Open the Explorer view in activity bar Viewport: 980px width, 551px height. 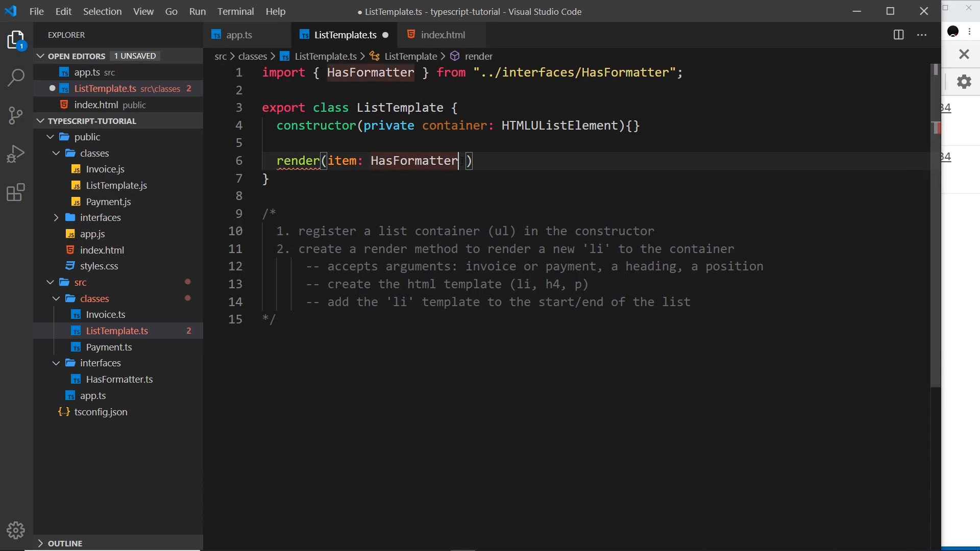[x=16, y=40]
